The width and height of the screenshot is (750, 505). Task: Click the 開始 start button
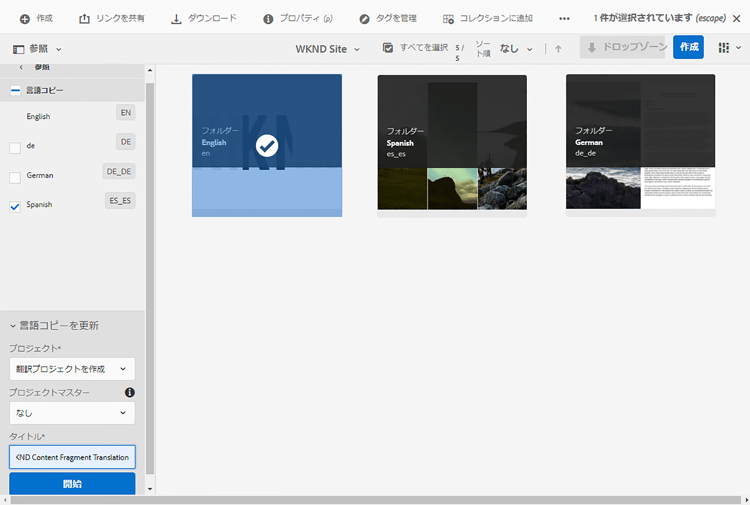[72, 483]
